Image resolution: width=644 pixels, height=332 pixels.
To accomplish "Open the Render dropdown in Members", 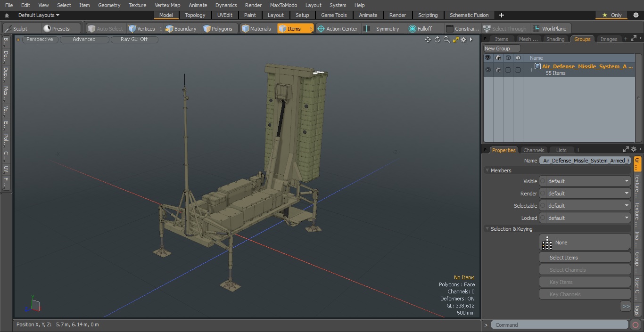I will pos(585,194).
